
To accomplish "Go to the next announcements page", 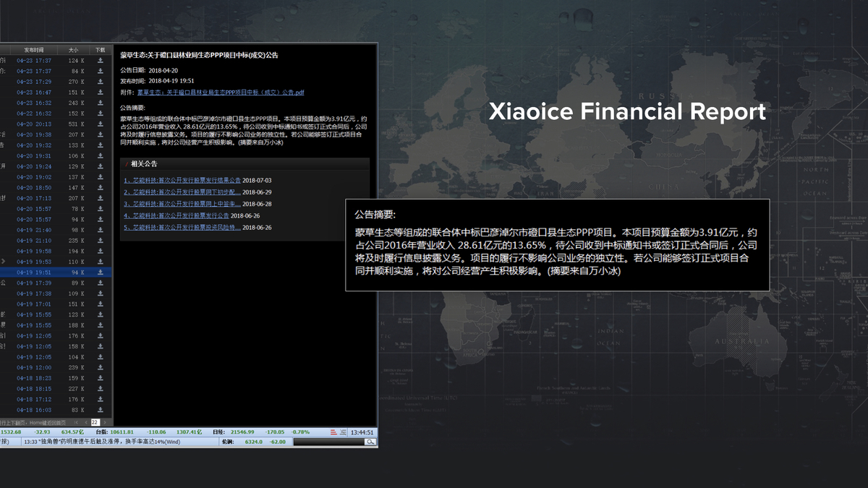I will pos(104,422).
